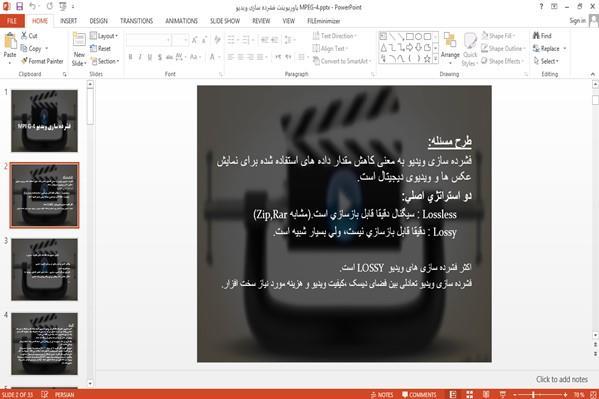
Task: Start Slide Show from status bar icon
Action: pyautogui.click(x=503, y=394)
